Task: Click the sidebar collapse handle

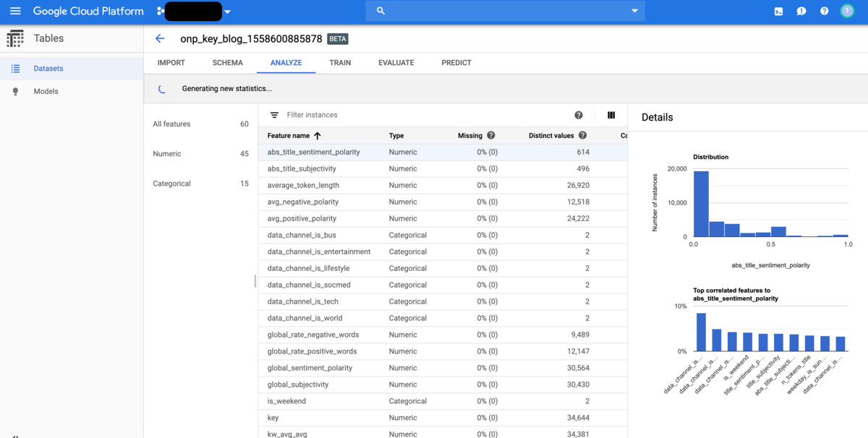Action: pos(255,281)
